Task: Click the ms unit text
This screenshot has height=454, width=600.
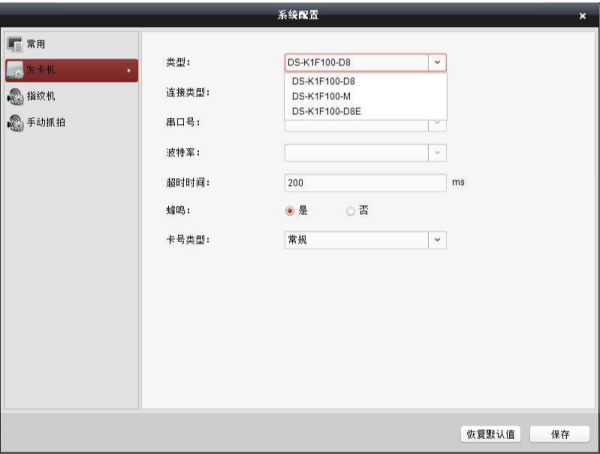Action: pos(458,182)
